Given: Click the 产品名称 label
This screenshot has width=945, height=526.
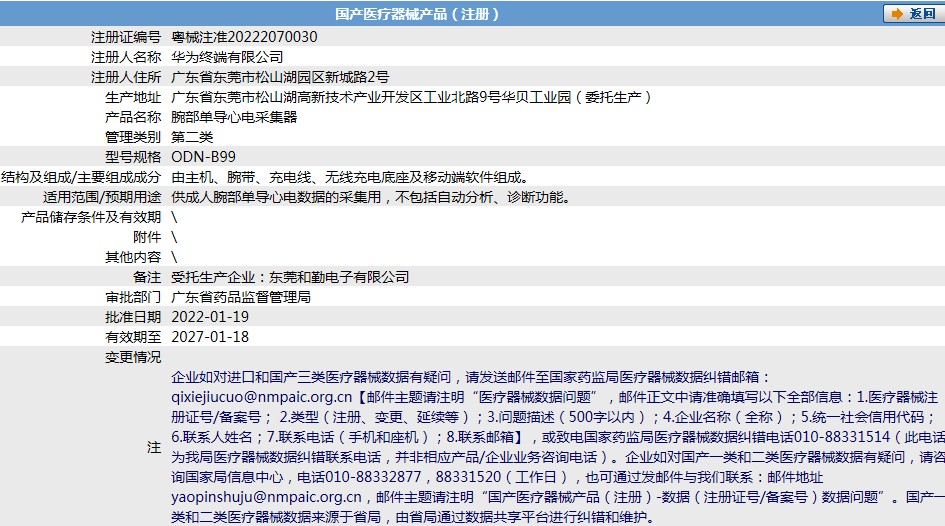Looking at the screenshot, I should 133,117.
